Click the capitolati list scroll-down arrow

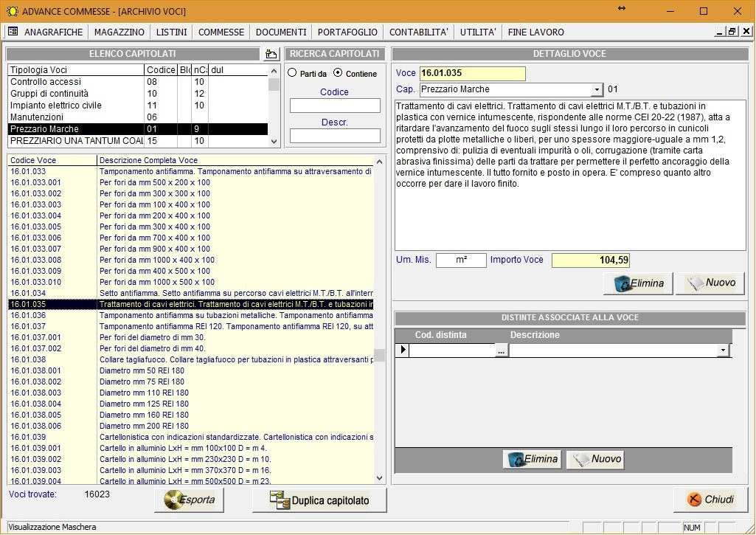click(274, 142)
